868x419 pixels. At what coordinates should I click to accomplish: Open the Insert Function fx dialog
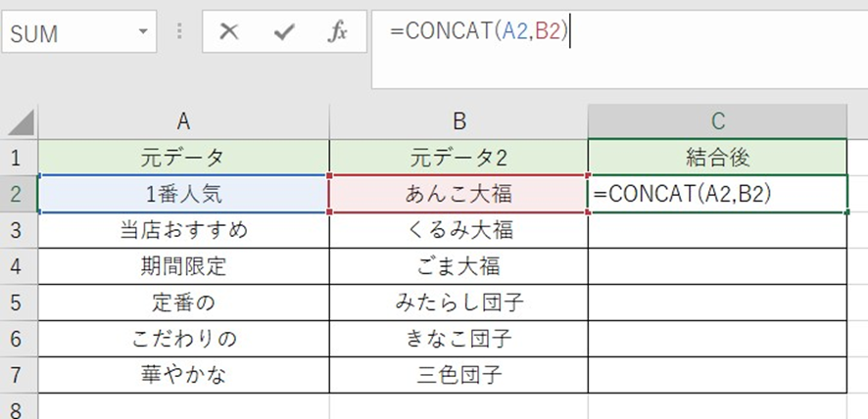pos(338,32)
